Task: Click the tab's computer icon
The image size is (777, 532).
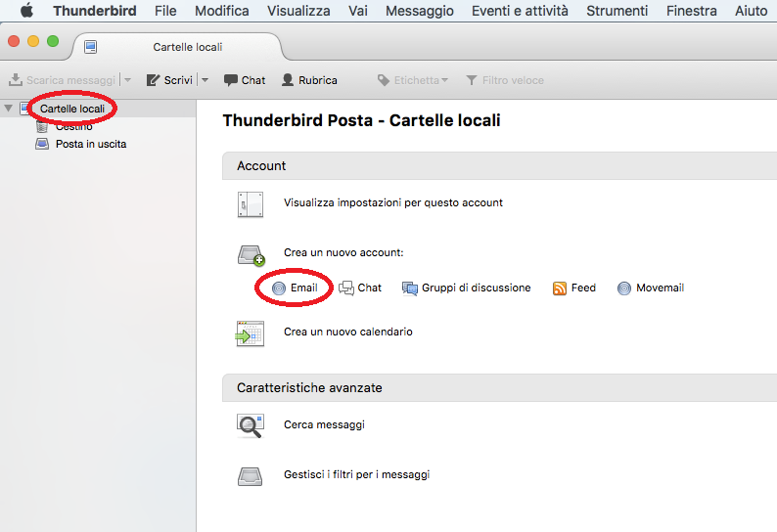Action: pyautogui.click(x=91, y=47)
